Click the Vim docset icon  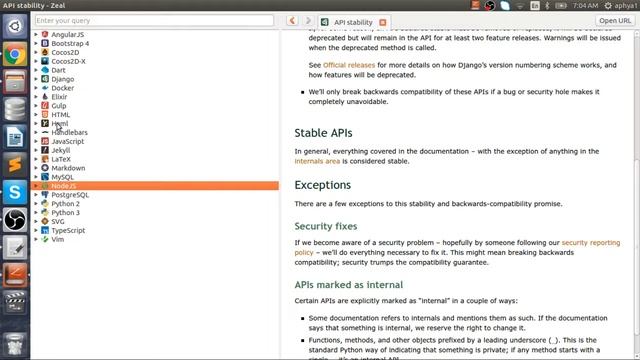click(45, 239)
